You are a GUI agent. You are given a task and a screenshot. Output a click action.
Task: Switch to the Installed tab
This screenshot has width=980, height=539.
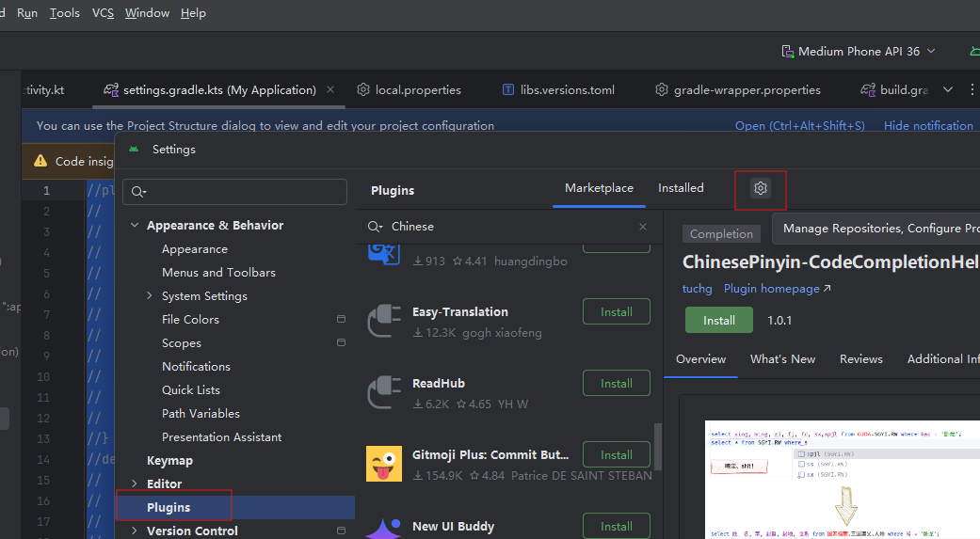coord(681,188)
